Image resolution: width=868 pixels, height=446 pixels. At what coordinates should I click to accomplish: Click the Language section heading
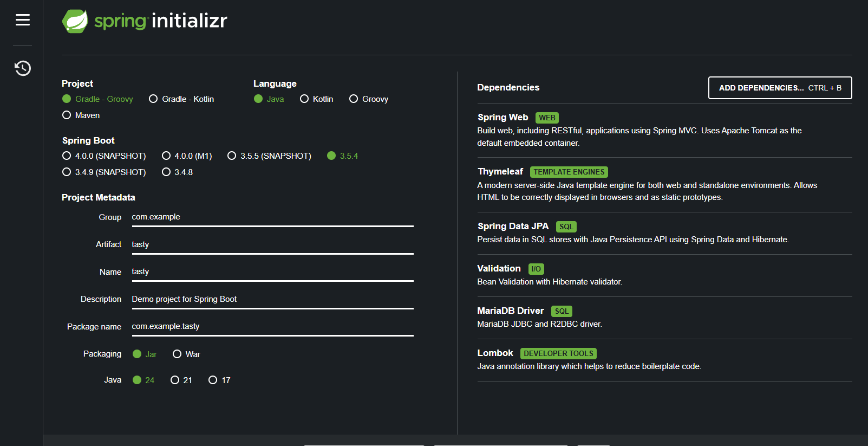[275, 84]
